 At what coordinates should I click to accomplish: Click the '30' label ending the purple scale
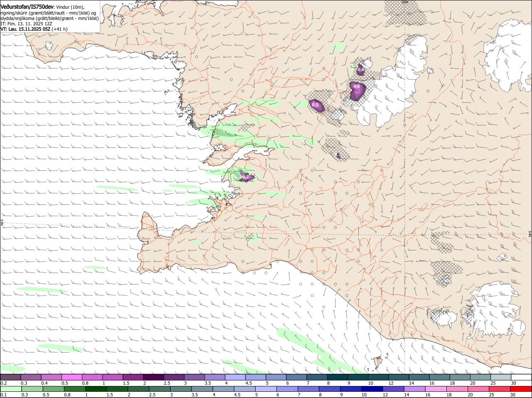coord(514,383)
